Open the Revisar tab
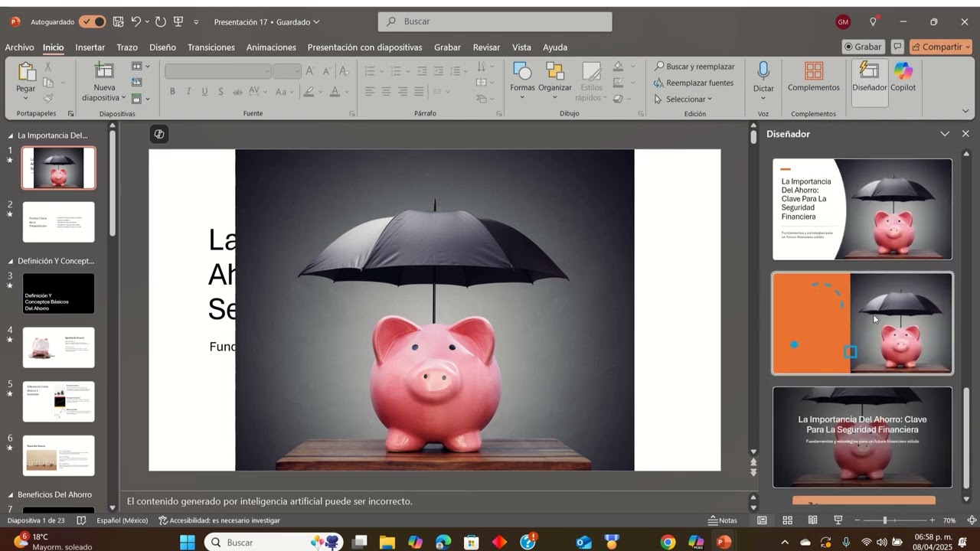Screen dimensions: 980x551 click(486, 47)
